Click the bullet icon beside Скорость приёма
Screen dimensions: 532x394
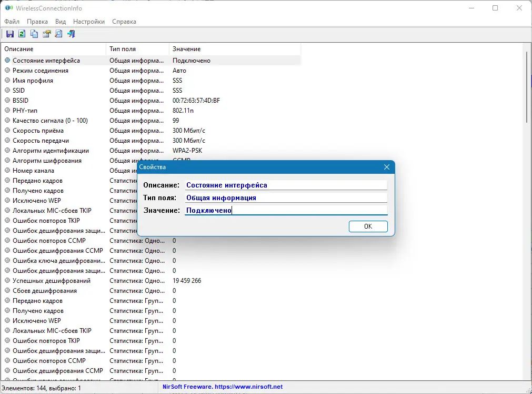tap(7, 131)
